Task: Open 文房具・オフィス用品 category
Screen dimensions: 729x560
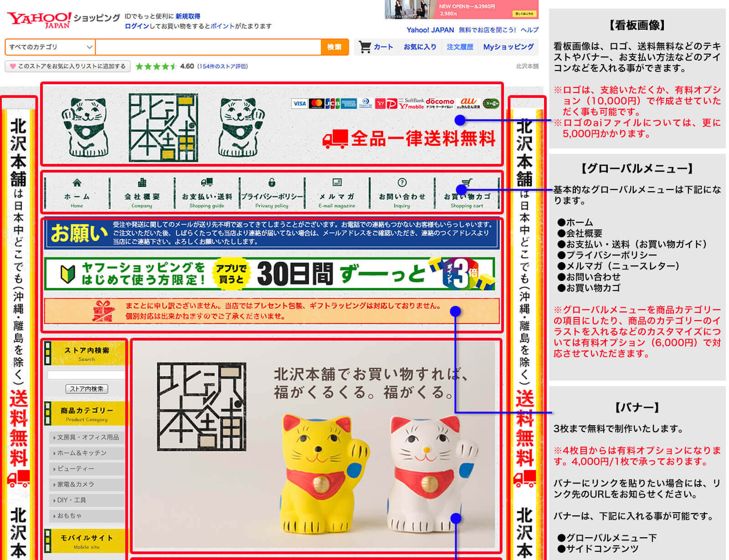Action: click(x=87, y=437)
